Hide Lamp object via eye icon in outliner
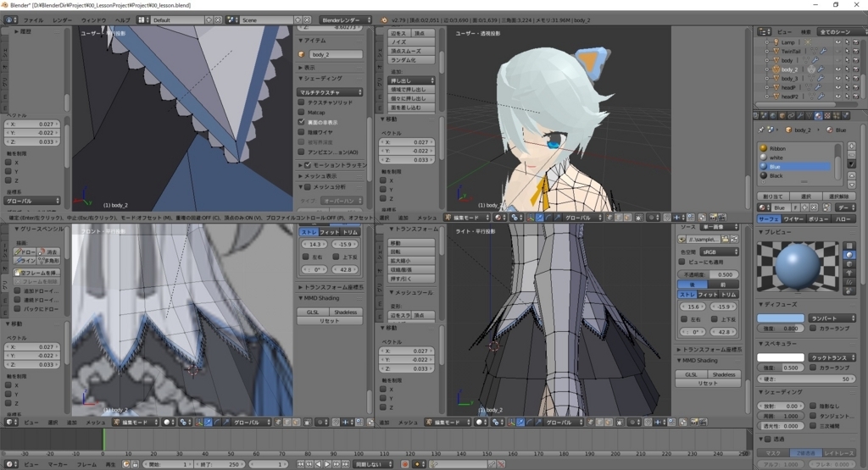The image size is (868, 470). (837, 42)
